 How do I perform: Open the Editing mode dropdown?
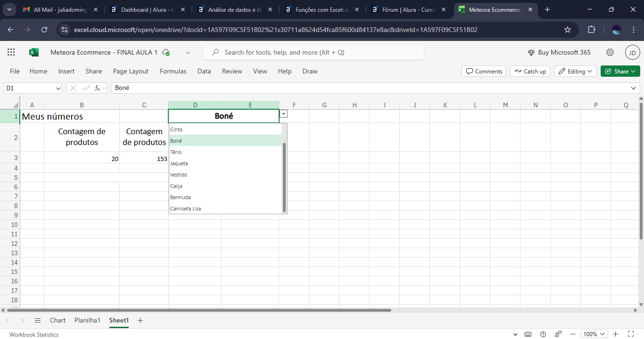575,72
